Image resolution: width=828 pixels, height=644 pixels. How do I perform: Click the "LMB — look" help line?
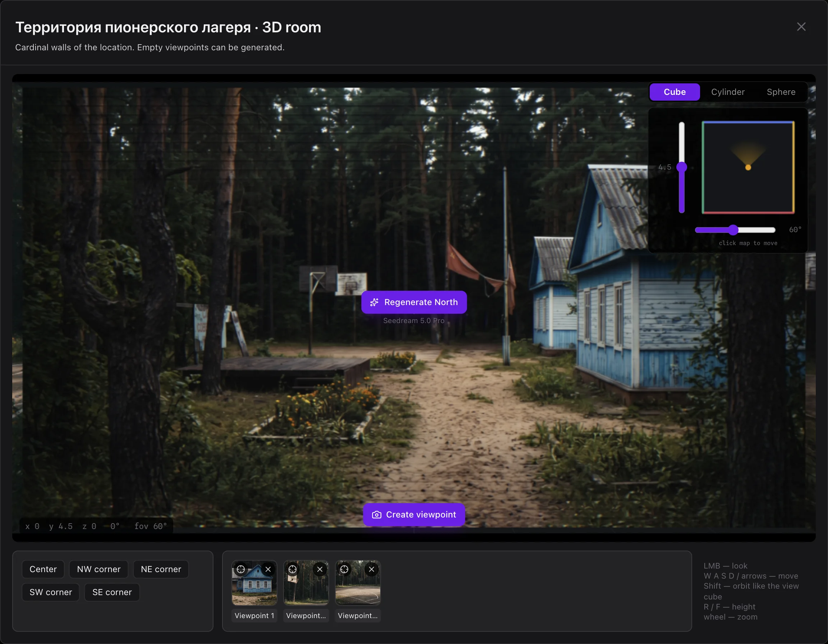click(x=725, y=566)
